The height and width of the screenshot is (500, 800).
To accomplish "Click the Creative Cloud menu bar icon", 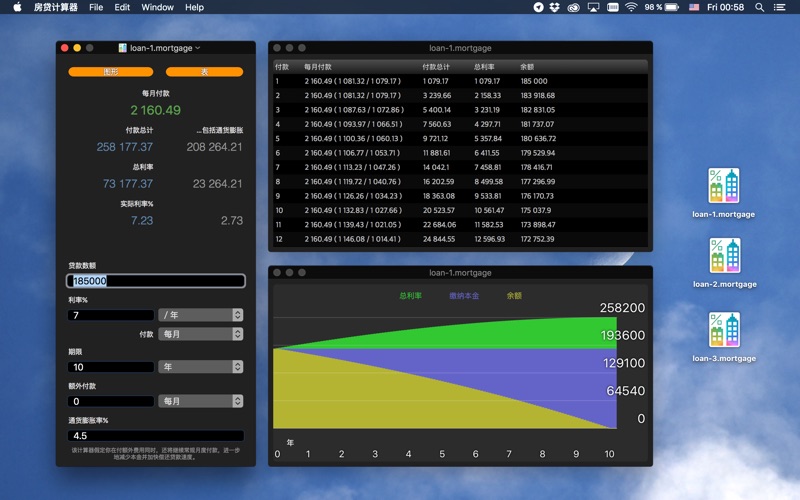I will (574, 7).
